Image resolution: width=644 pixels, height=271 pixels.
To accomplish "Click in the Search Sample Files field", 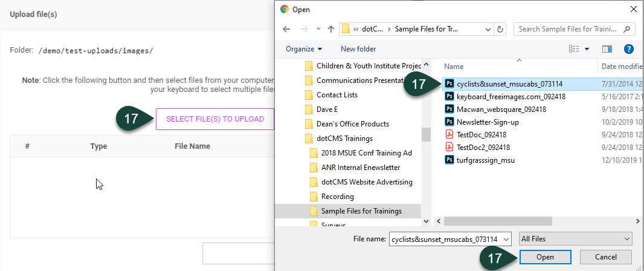I will tap(568, 29).
